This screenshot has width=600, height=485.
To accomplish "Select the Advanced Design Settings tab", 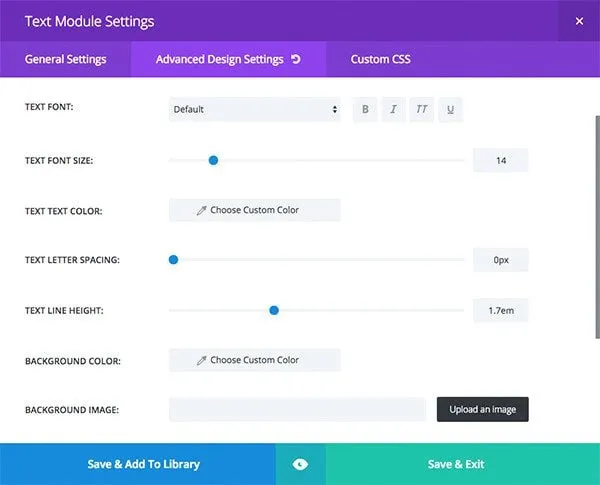I will pyautogui.click(x=228, y=59).
